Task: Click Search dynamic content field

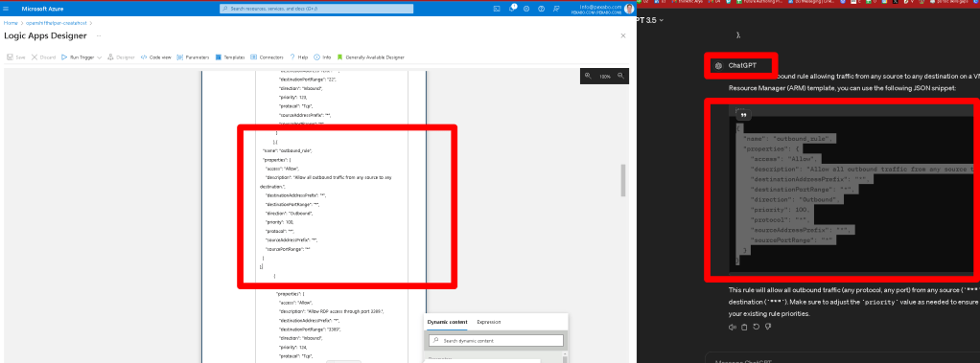Action: click(497, 341)
